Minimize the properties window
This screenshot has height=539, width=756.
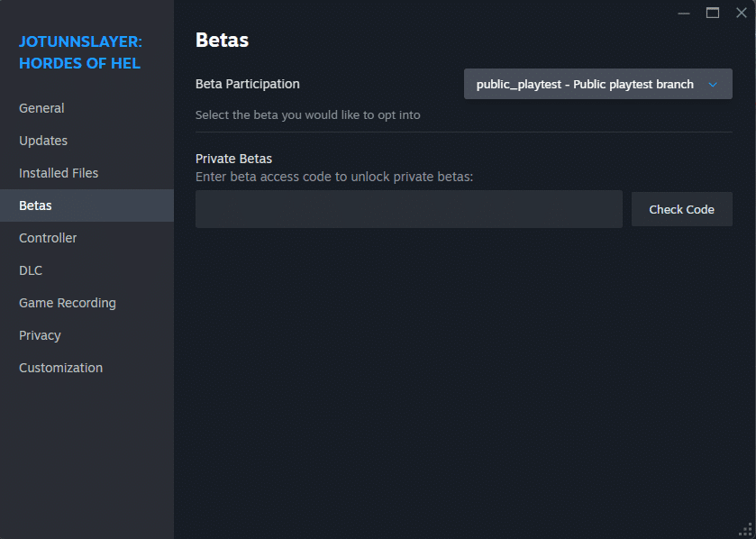[684, 13]
